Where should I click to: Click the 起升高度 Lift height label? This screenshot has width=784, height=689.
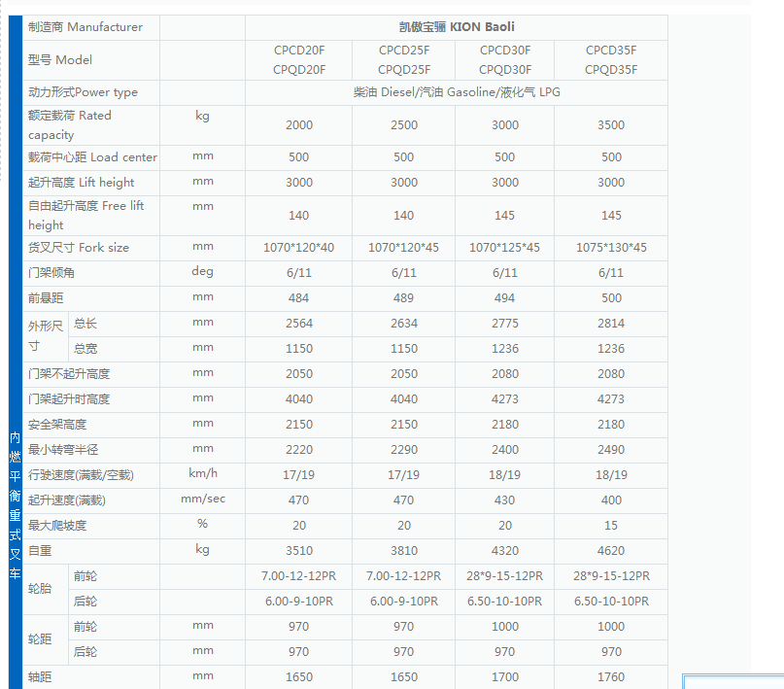[81, 183]
